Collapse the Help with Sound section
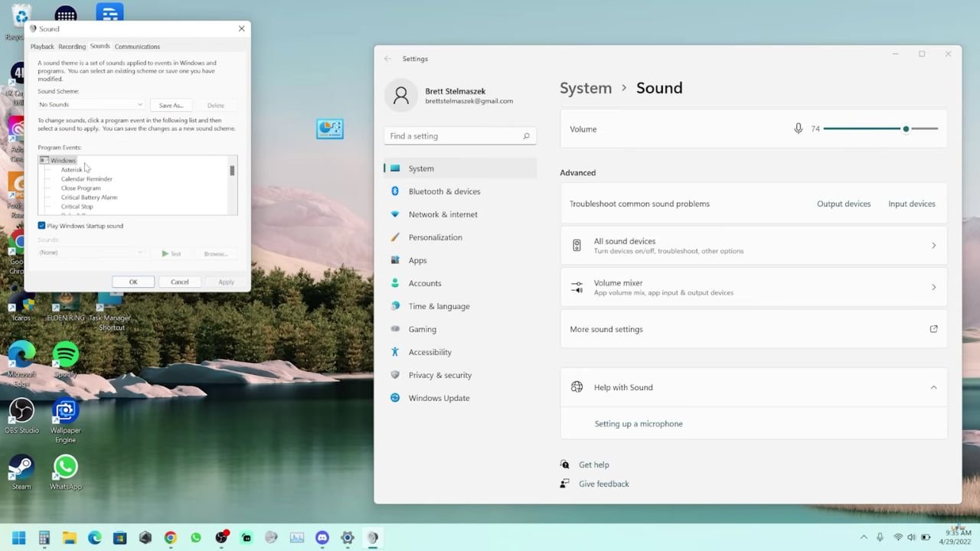This screenshot has height=551, width=980. [x=933, y=387]
